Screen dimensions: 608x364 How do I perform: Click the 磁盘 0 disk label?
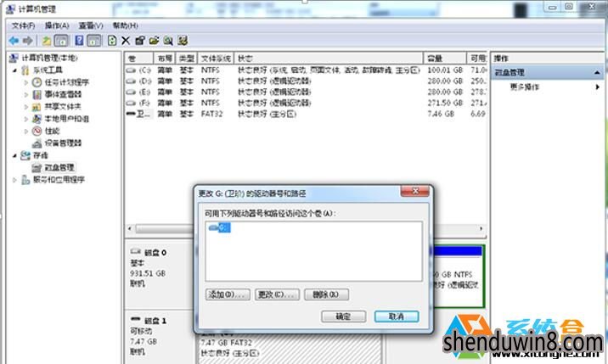tap(155, 253)
